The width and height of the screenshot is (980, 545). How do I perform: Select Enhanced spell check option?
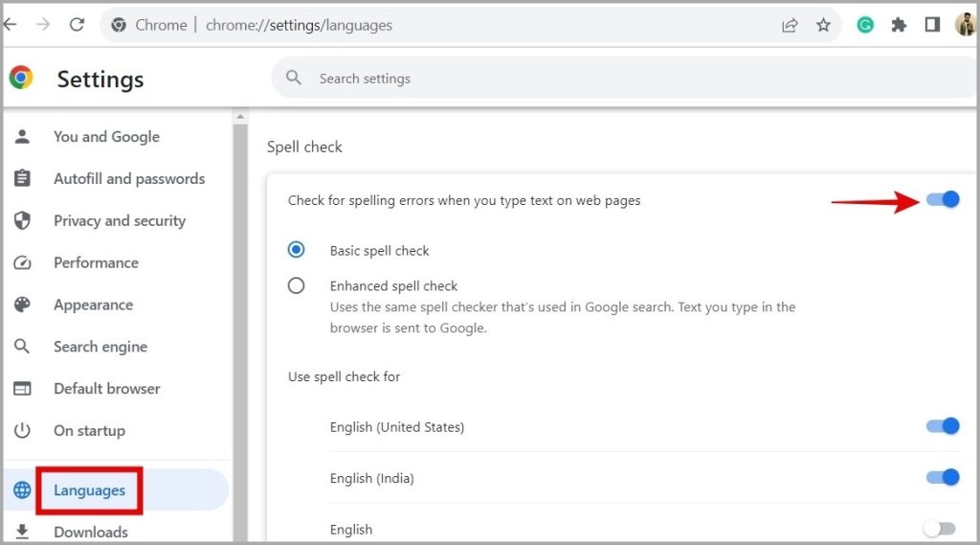point(297,286)
